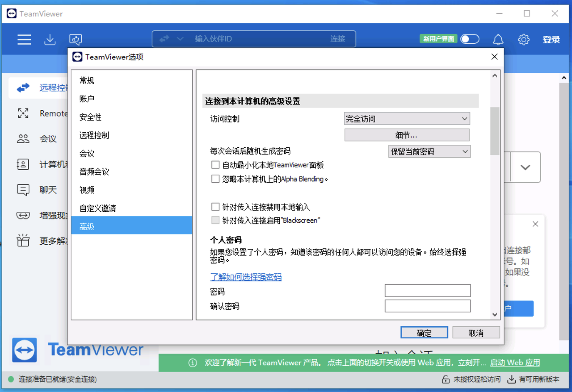
Task: Open the 增强现实 sidebar icon
Action: pos(23,216)
